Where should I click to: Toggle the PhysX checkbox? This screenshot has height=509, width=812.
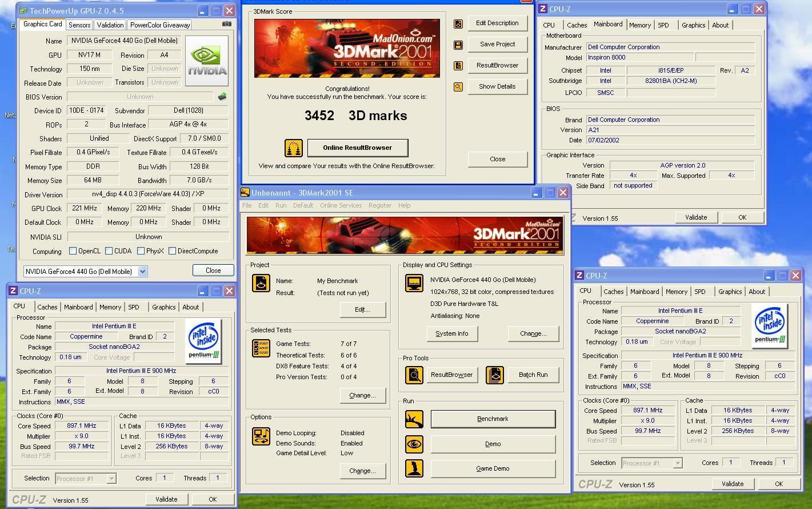tap(141, 251)
